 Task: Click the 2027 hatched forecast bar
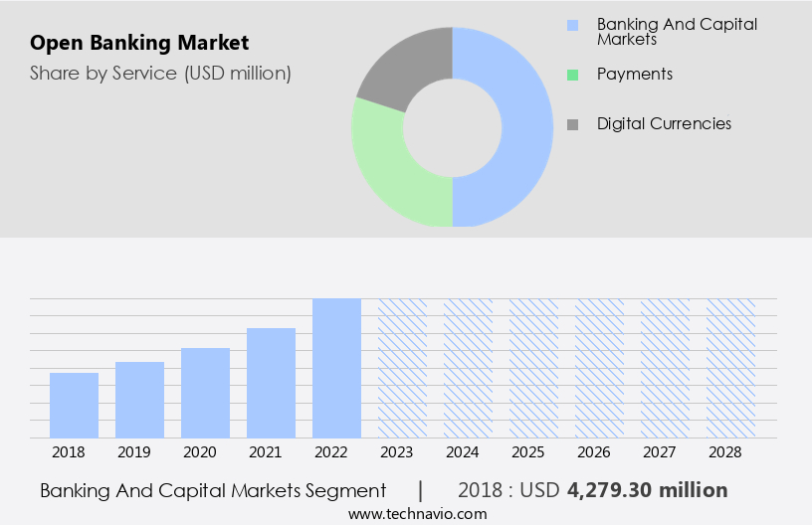coord(666,368)
